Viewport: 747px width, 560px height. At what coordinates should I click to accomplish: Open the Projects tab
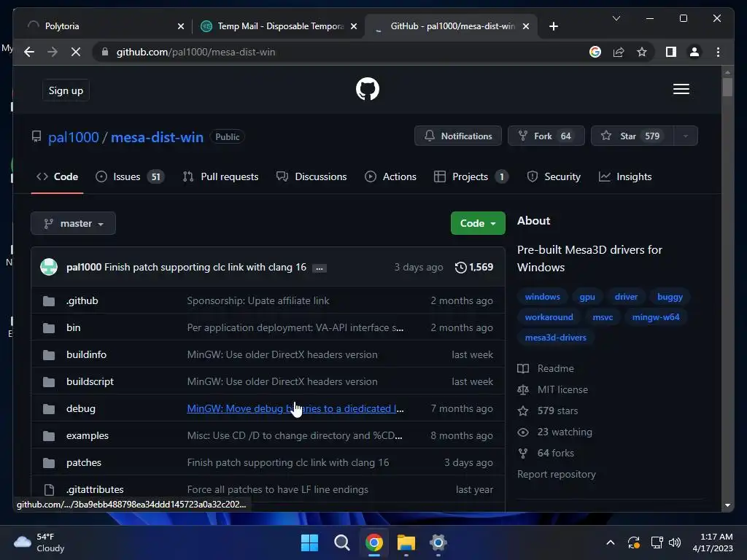point(471,176)
